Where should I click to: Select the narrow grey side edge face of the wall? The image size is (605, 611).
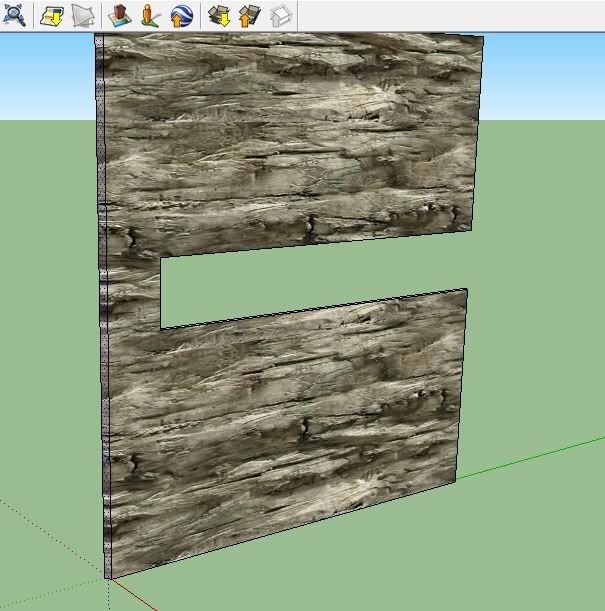[x=103, y=304]
